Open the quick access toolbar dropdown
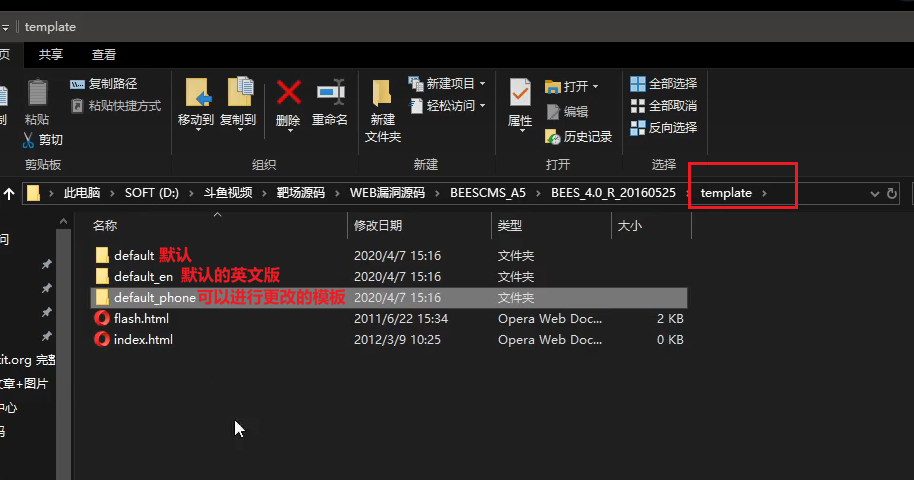 [5, 27]
